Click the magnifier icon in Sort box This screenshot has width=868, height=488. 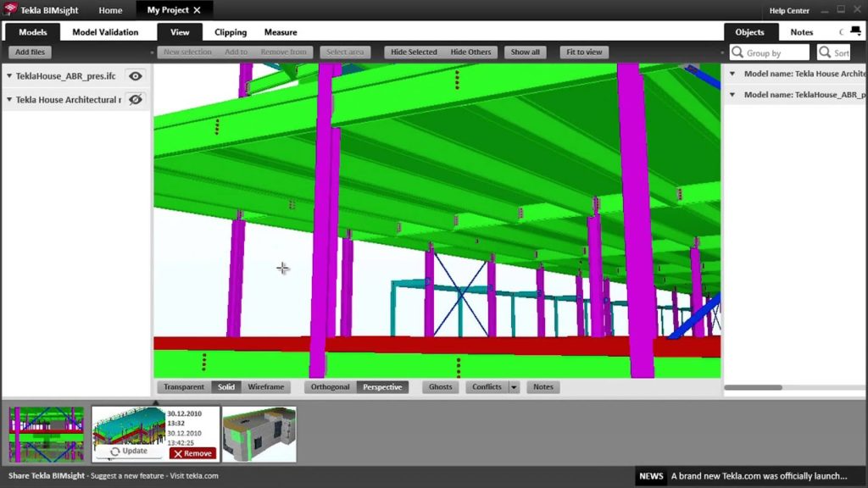pyautogui.click(x=825, y=53)
